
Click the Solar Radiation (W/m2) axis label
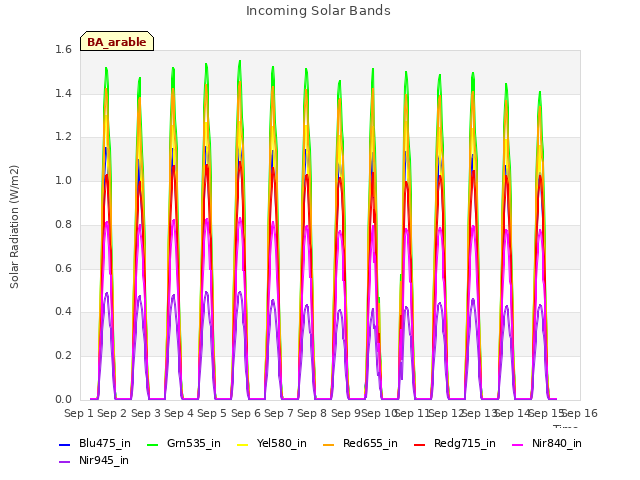pyautogui.click(x=14, y=227)
